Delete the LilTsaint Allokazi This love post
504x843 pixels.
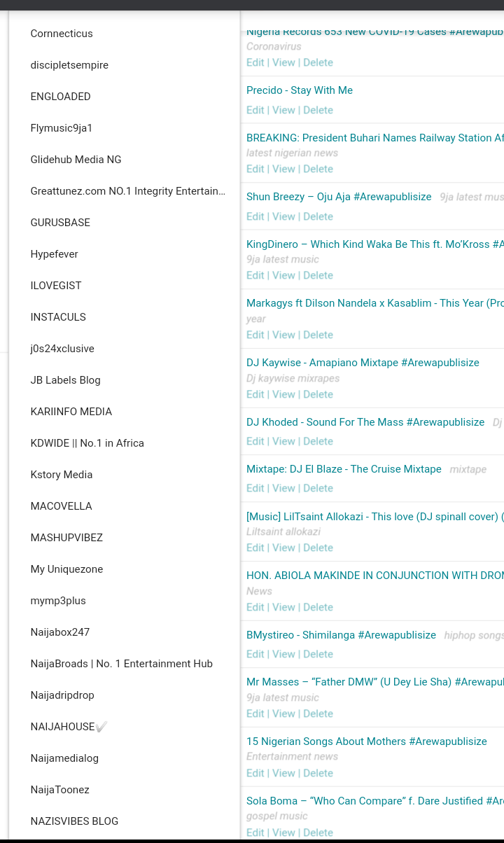(x=318, y=548)
